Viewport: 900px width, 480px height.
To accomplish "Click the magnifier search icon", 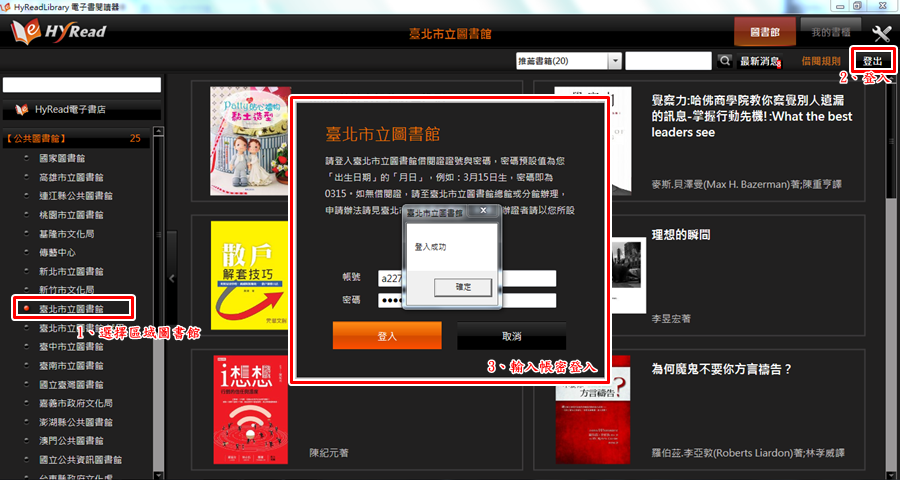I will coord(726,62).
